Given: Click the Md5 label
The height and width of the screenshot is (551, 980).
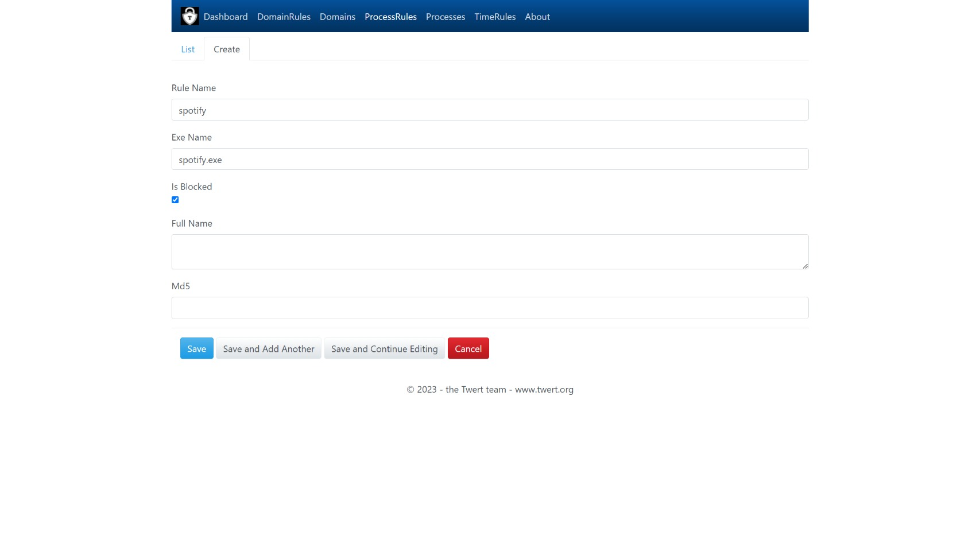Looking at the screenshot, I should [181, 286].
